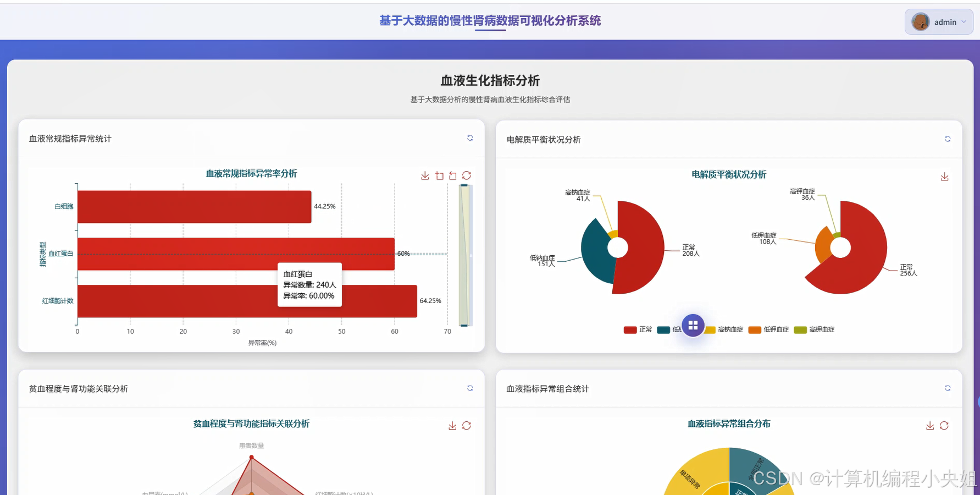Restore the 贫血程度与肾功能指标关联分析 radar chart
Screen dimensions: 980x495
[x=467, y=426]
